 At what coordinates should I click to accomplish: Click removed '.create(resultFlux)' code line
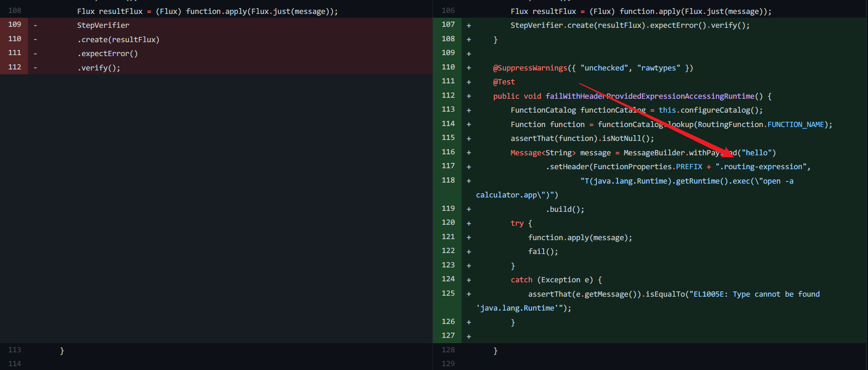[x=118, y=39]
